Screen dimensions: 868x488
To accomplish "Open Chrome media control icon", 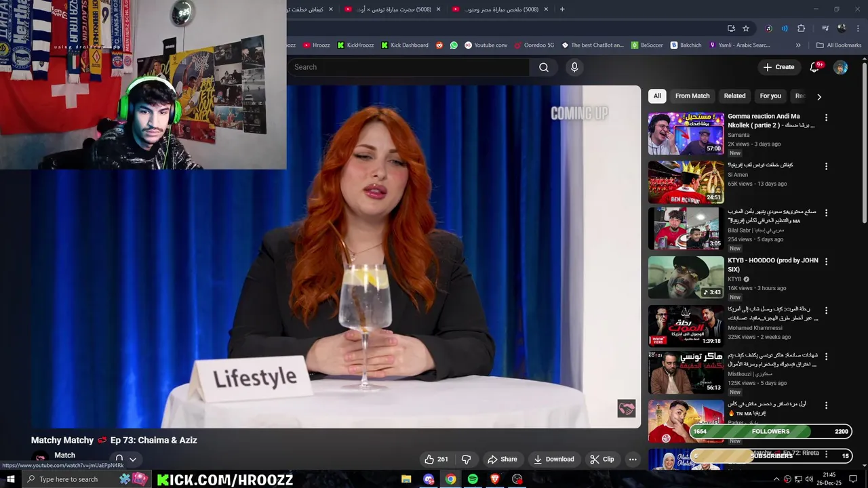I will tap(825, 28).
